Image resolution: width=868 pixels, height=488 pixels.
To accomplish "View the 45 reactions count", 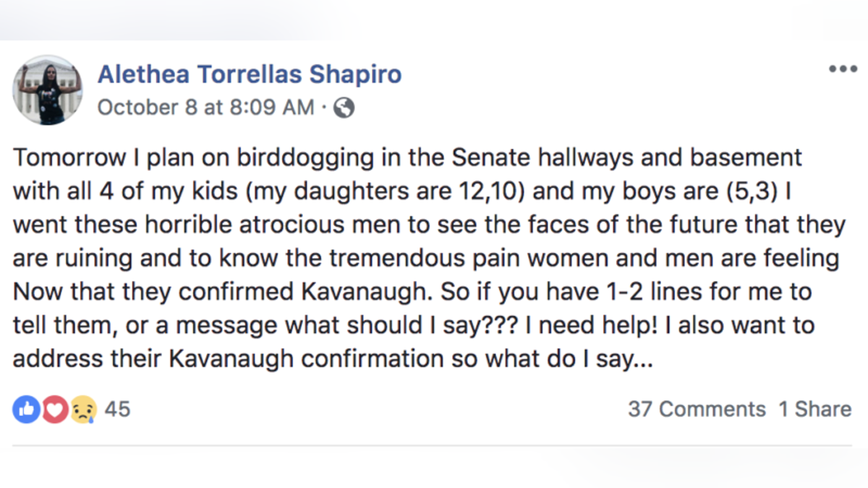I will [x=118, y=409].
